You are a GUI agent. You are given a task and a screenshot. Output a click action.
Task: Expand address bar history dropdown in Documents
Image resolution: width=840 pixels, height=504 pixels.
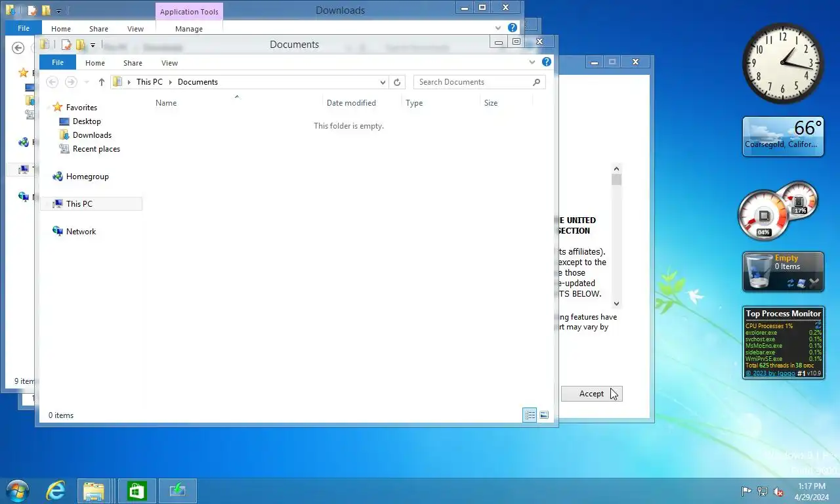(383, 82)
